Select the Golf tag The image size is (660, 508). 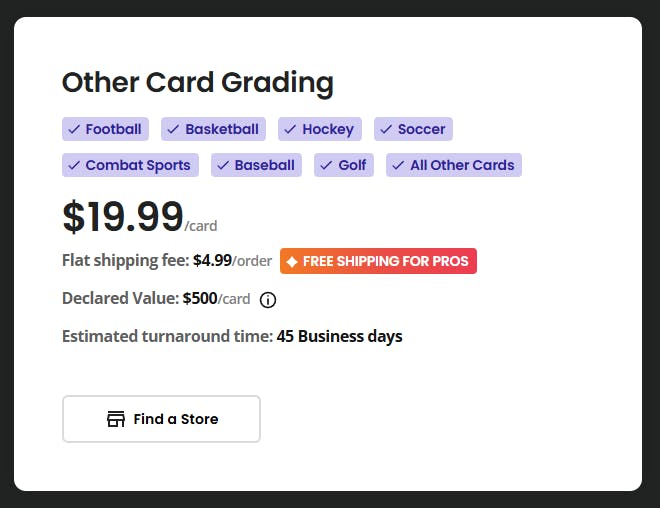click(344, 165)
